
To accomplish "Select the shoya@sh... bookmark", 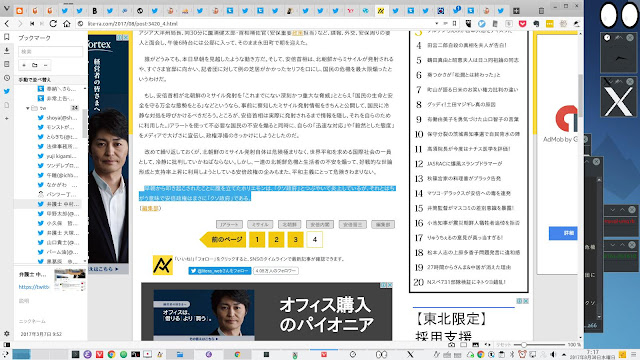I will (x=57, y=118).
